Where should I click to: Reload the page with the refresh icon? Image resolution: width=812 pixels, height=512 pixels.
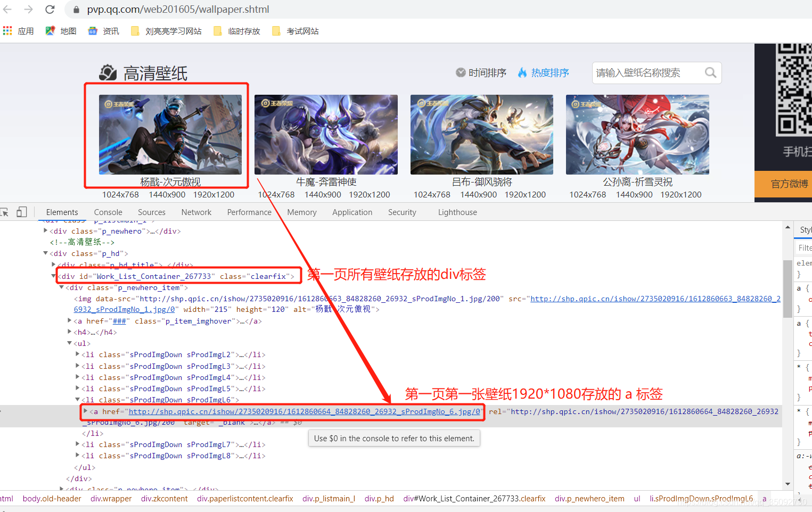pyautogui.click(x=50, y=10)
